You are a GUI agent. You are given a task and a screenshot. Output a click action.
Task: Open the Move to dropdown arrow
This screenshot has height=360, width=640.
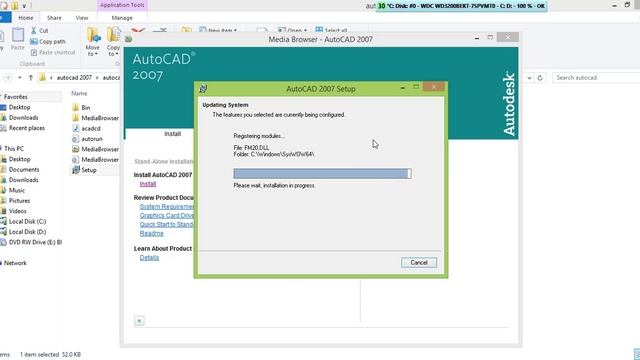tap(96, 54)
